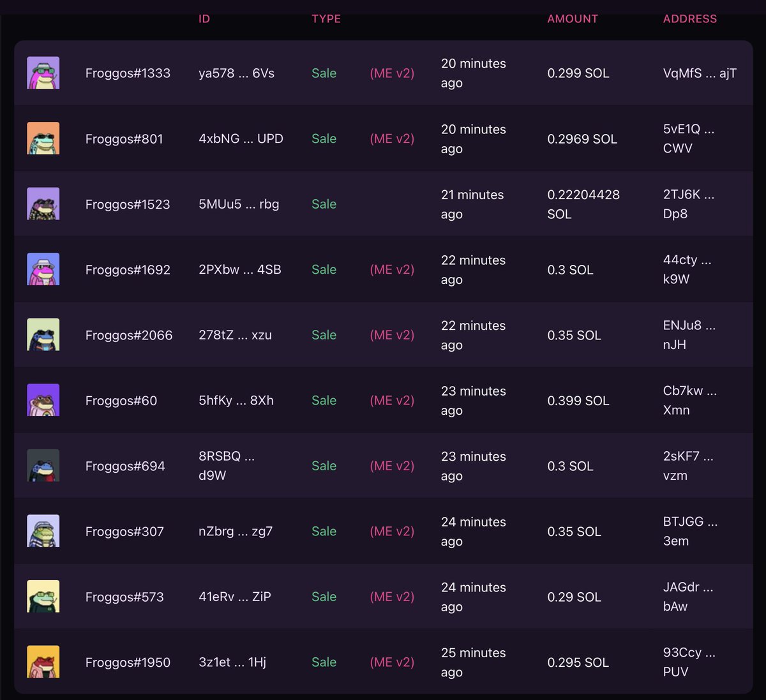Click the 21 minutes ago timestamp
The height and width of the screenshot is (700, 766).
[x=472, y=204]
